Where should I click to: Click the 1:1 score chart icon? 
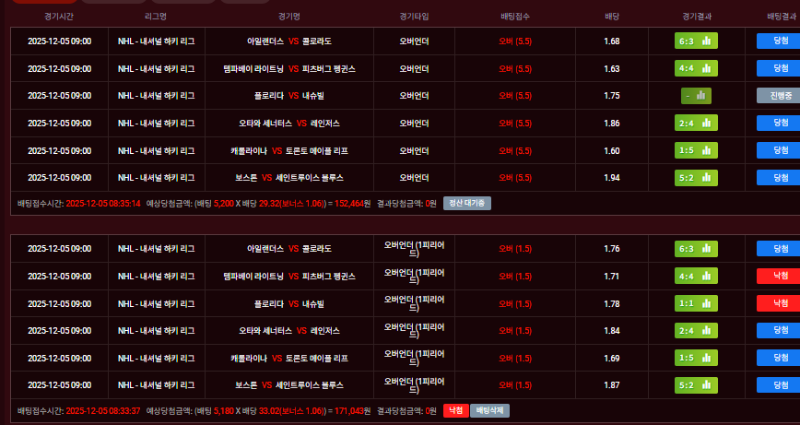point(705,303)
